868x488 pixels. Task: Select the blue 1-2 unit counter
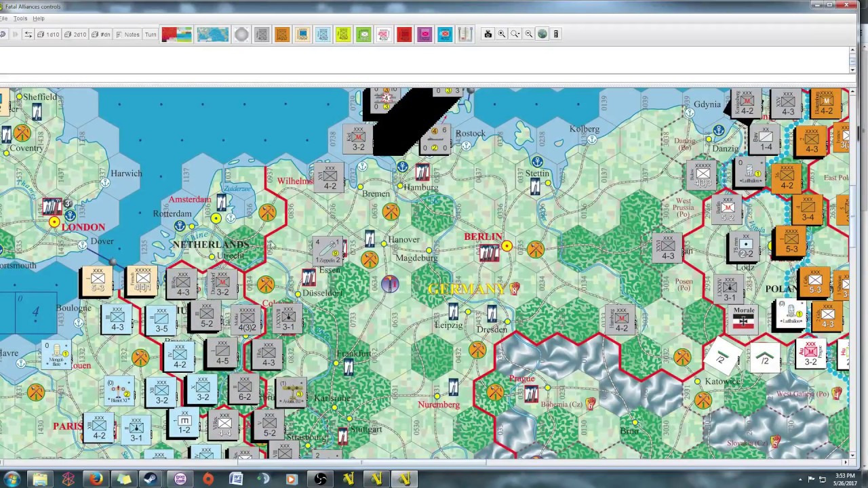(x=184, y=424)
